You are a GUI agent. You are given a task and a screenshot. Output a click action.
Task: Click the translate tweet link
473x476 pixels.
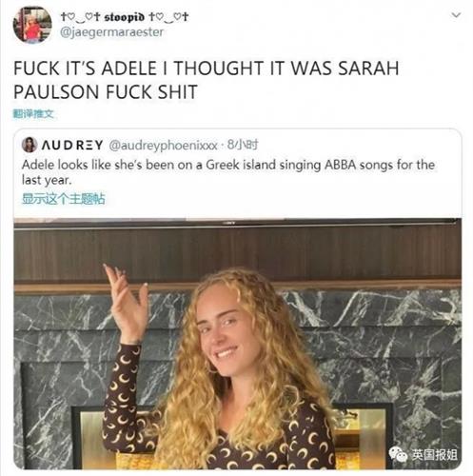(x=33, y=113)
